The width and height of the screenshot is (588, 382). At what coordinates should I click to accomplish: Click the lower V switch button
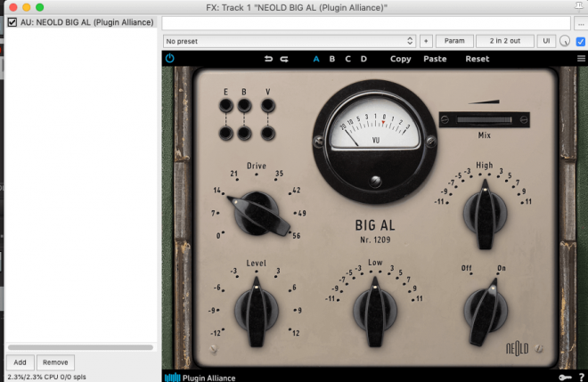[268, 133]
